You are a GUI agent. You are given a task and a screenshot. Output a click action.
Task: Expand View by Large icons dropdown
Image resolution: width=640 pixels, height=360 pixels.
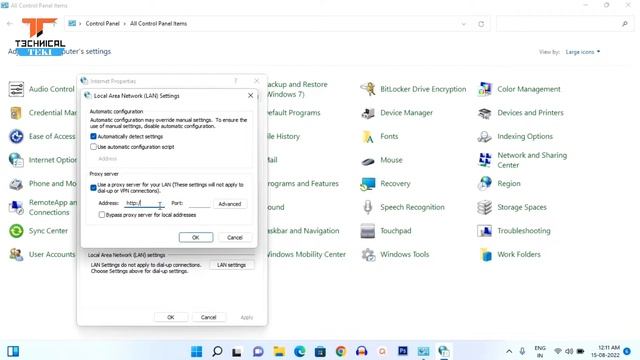(x=582, y=52)
